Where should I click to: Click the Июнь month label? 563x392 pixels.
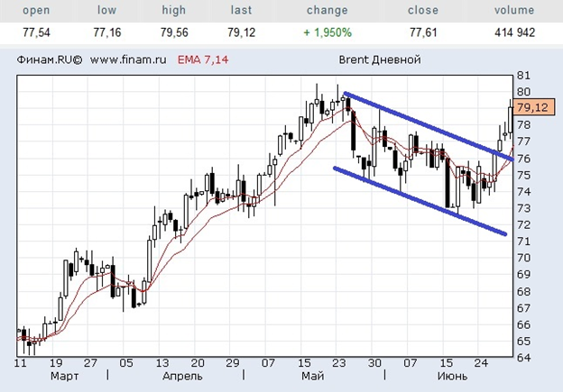[451, 375]
